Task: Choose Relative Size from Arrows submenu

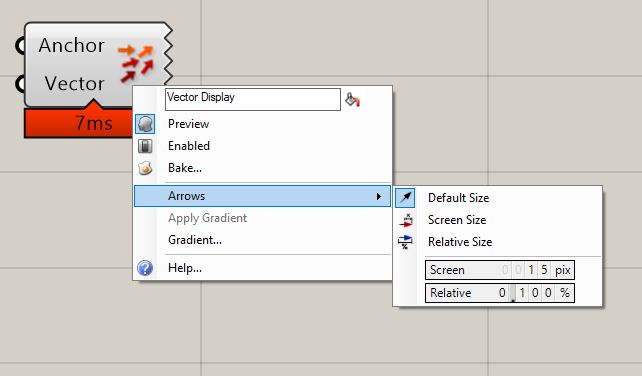Action: pyautogui.click(x=460, y=242)
